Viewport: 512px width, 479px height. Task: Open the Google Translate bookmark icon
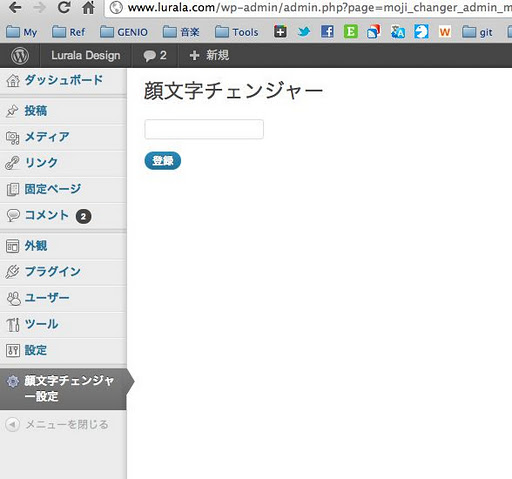[398, 32]
